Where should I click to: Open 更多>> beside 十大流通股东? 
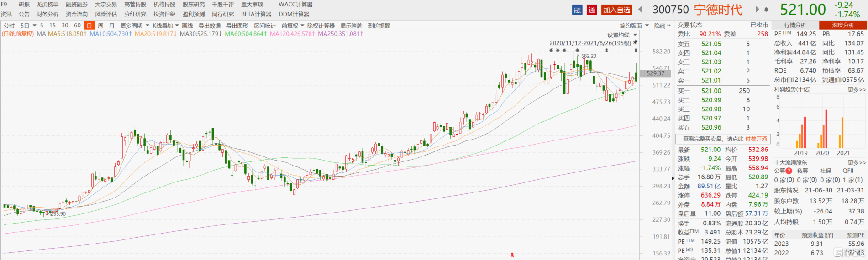click(857, 162)
